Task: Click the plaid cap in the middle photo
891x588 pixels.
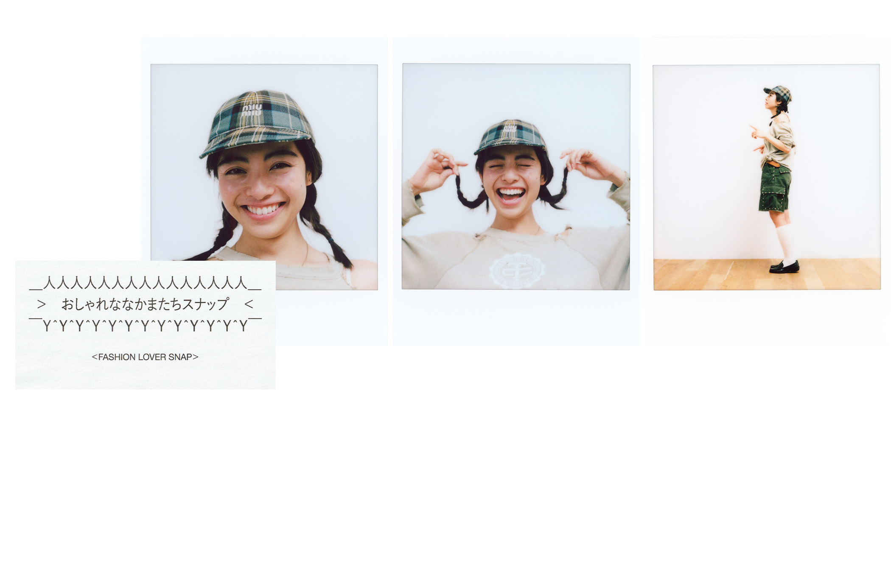Action: 510,137
